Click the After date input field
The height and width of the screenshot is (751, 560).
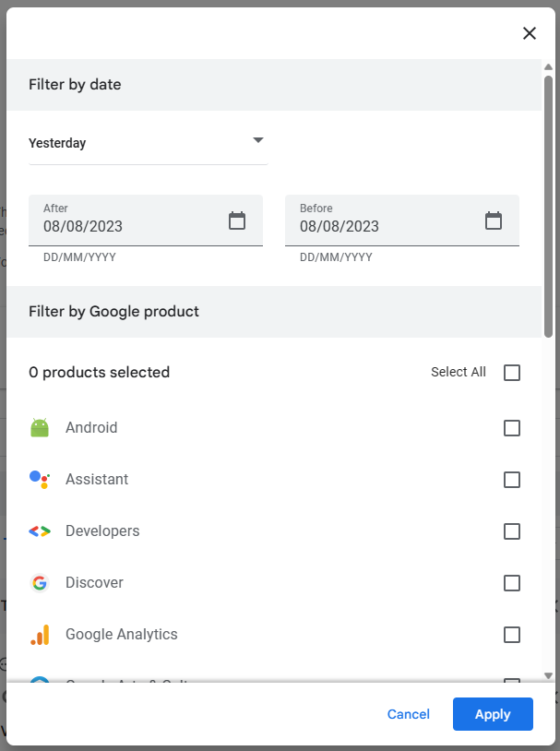point(146,221)
